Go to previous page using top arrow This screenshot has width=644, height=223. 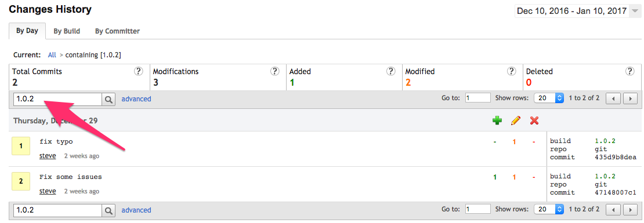click(x=614, y=99)
